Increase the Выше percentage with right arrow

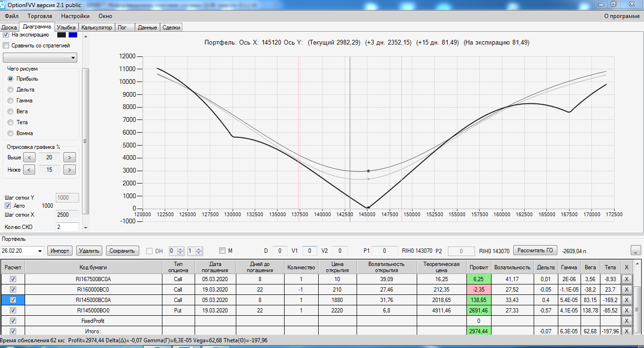[x=70, y=157]
